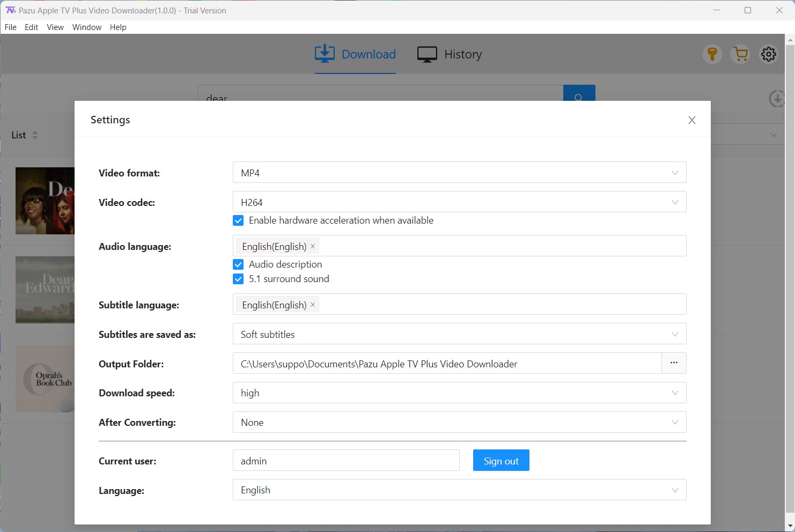Uncheck the Audio description checkbox
The width and height of the screenshot is (795, 532).
pyautogui.click(x=238, y=264)
